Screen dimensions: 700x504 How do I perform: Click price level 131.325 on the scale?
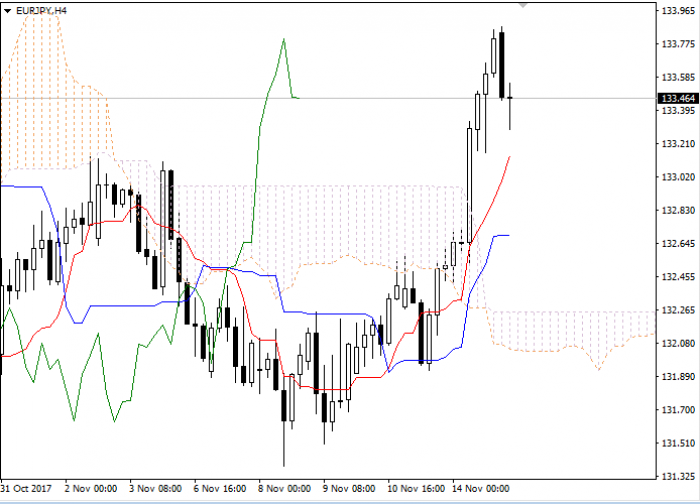[x=678, y=476]
